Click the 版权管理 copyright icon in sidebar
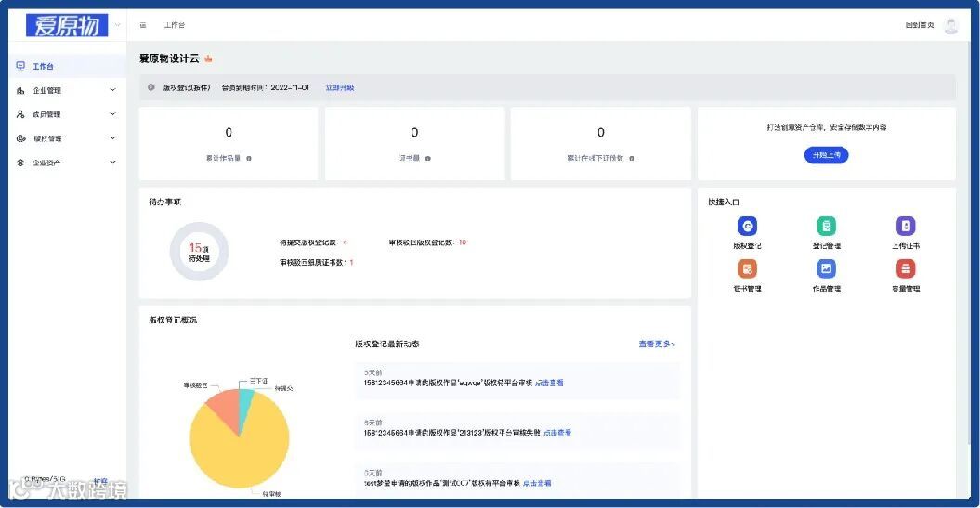The width and height of the screenshot is (980, 508). click(20, 138)
